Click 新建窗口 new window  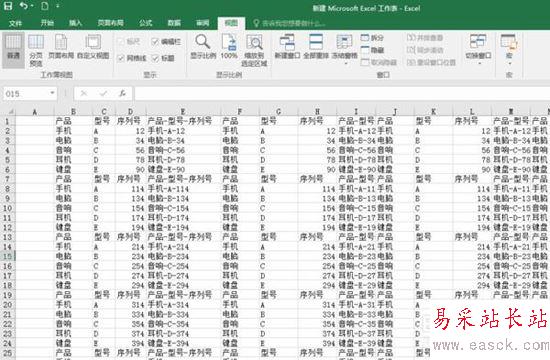pos(287,47)
